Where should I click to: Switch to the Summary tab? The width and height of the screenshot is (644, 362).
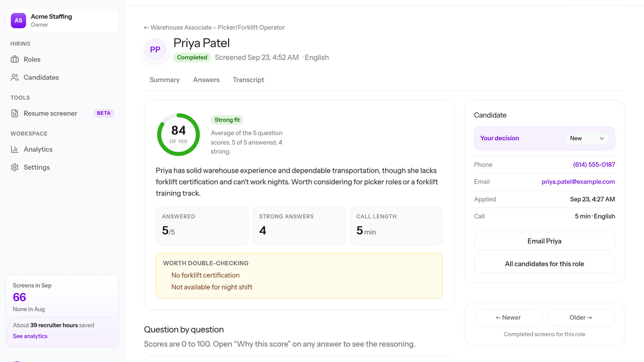[x=165, y=80]
